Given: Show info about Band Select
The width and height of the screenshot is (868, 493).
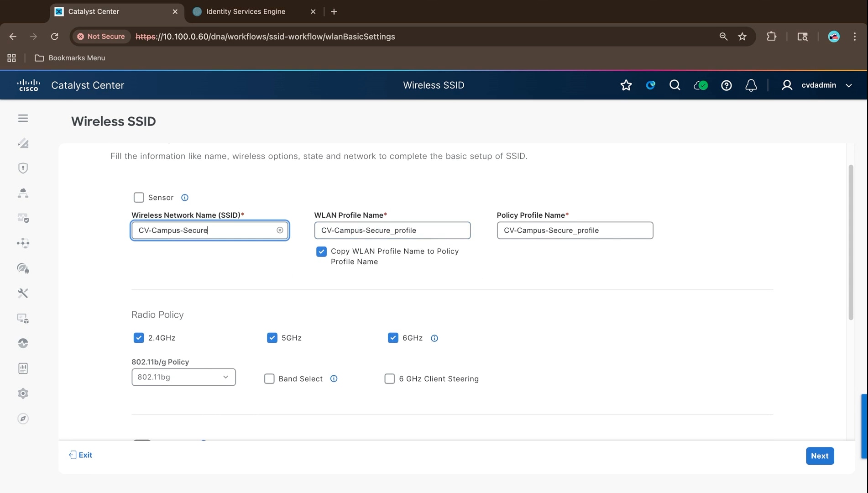Looking at the screenshot, I should [x=334, y=379].
